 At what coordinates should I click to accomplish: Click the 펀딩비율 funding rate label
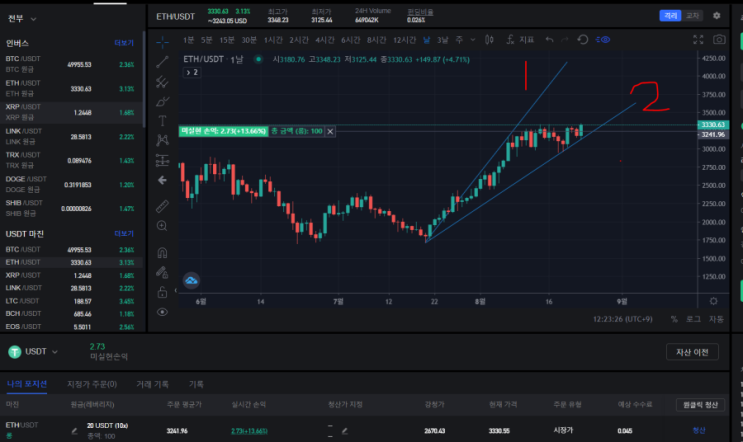coord(420,12)
